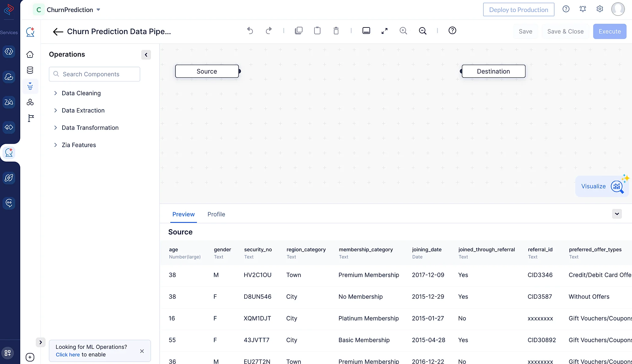Click the Search Components field
The height and width of the screenshot is (364, 632).
(94, 74)
